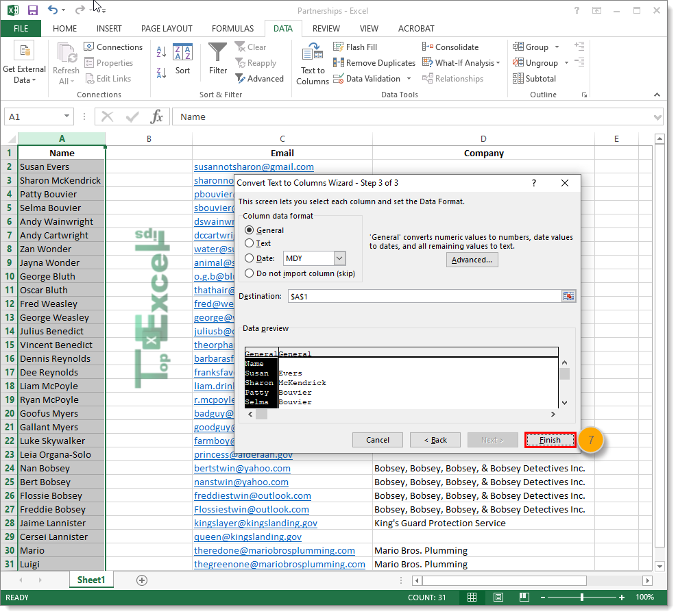The image size is (678, 616).
Task: Collapse the ribbon
Action: pos(657,95)
